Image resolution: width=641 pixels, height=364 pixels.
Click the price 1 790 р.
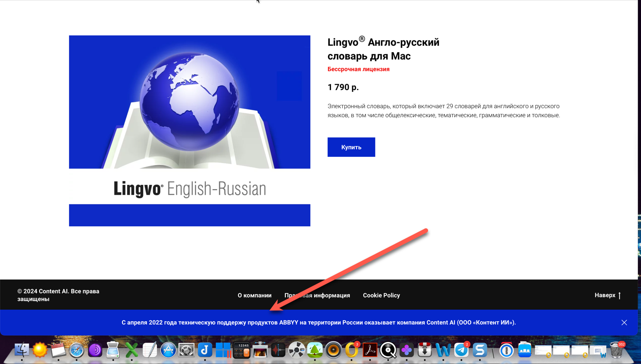pos(343,87)
